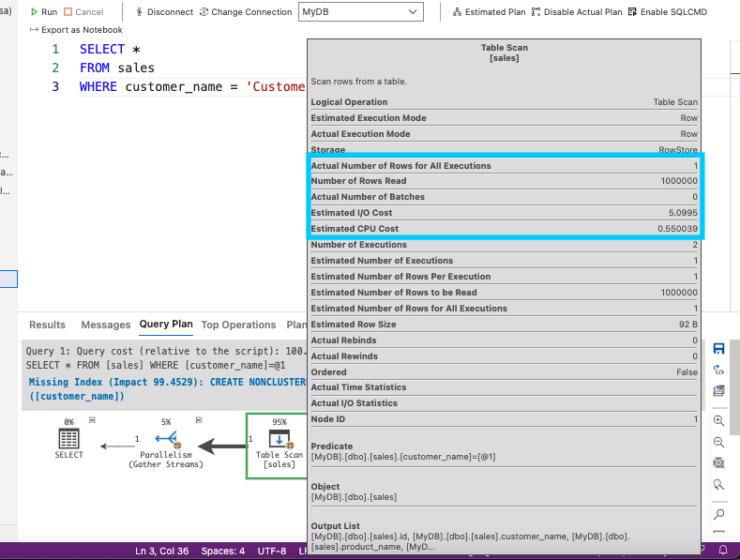
Task: Click the Estimated Plan tree icon
Action: (457, 12)
